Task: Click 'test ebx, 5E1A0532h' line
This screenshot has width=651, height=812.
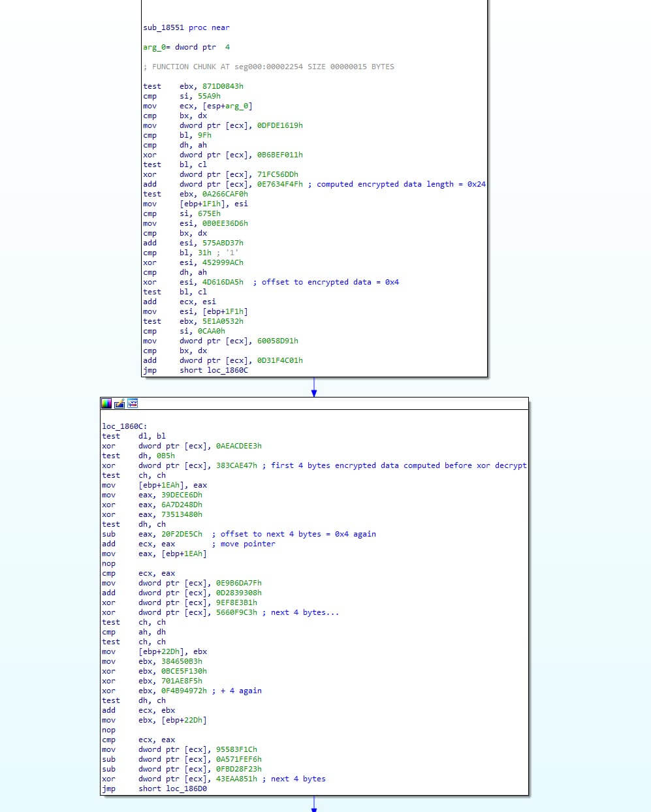Action: tap(193, 321)
